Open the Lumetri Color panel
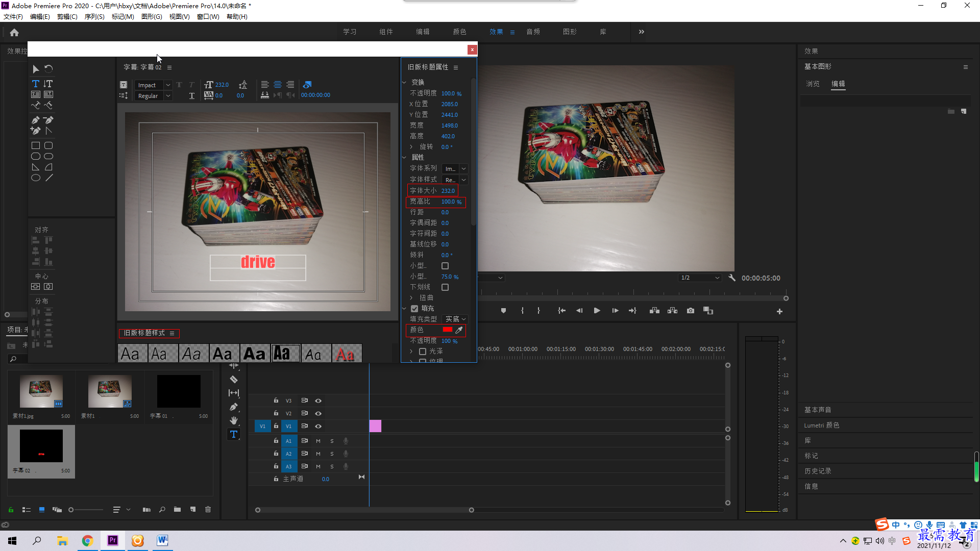980x551 pixels. click(x=822, y=425)
